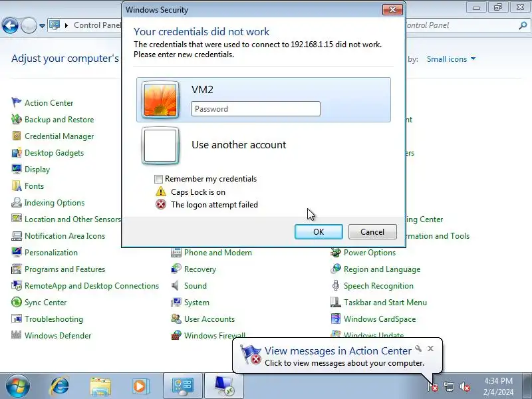Open the View by Small icons dropdown

(x=451, y=59)
